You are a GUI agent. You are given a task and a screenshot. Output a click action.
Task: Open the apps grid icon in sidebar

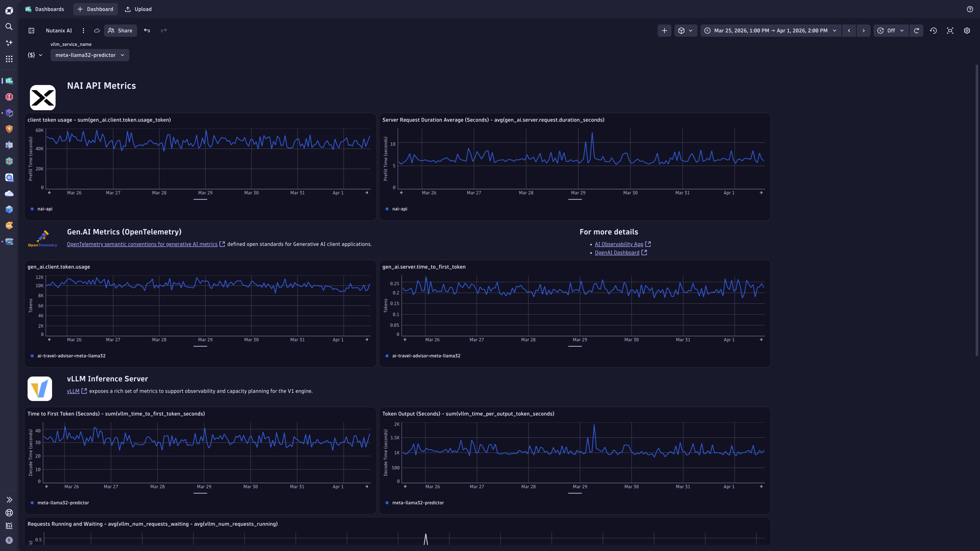coord(9,59)
